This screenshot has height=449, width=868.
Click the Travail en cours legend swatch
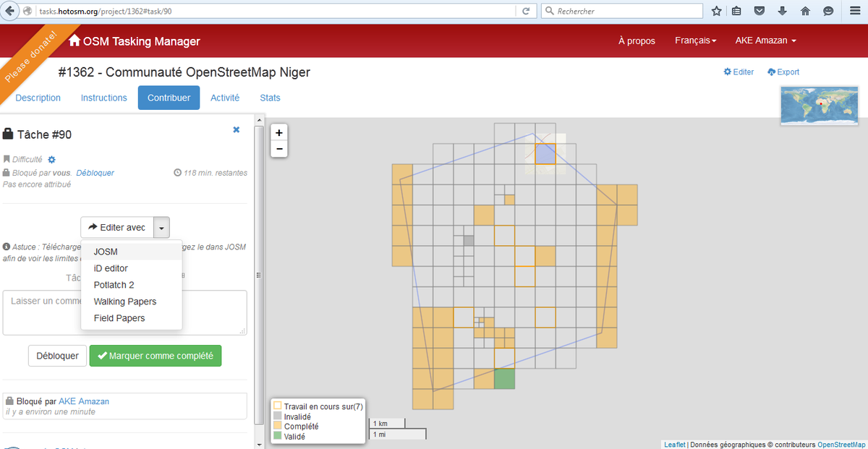278,406
